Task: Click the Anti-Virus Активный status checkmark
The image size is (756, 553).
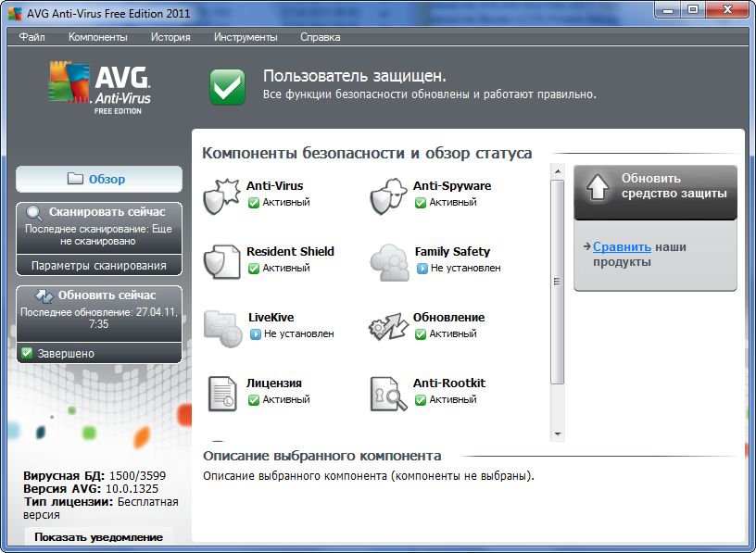Action: click(x=254, y=203)
